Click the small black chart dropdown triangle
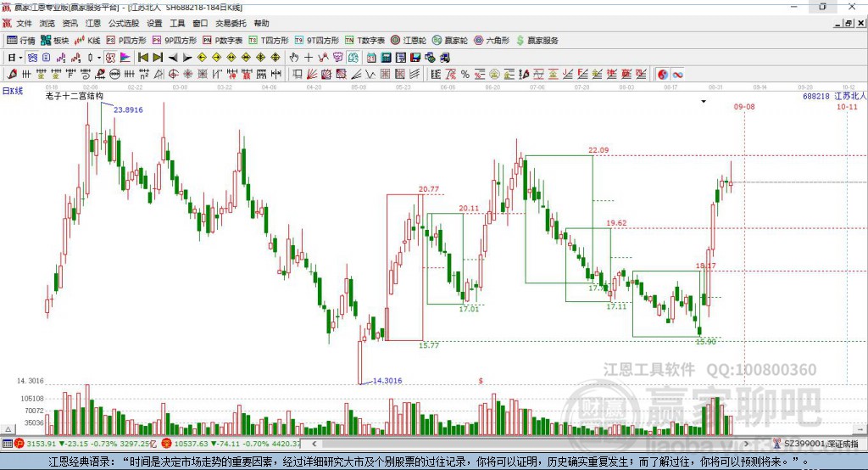The height and width of the screenshot is (470, 868). 704,102
